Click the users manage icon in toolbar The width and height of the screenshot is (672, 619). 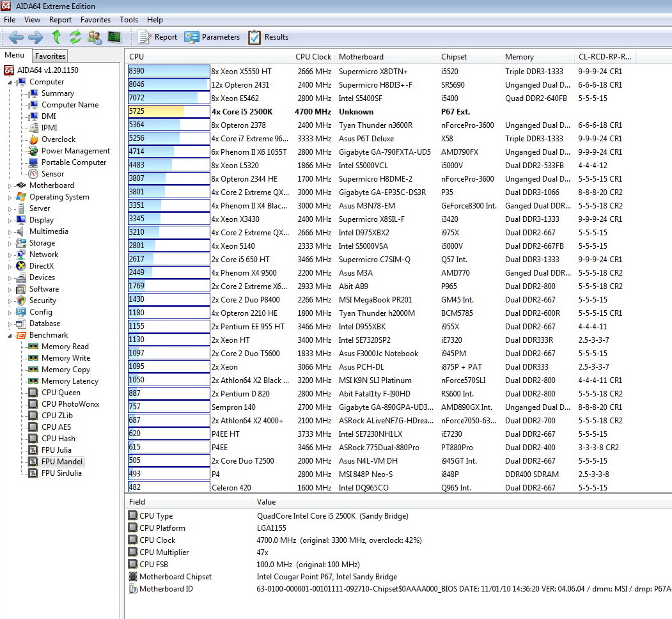pos(95,37)
